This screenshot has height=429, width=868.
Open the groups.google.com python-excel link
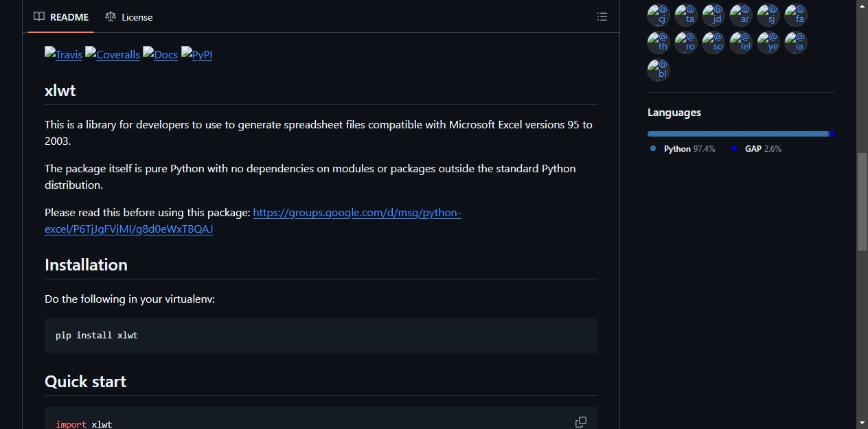[x=253, y=221]
